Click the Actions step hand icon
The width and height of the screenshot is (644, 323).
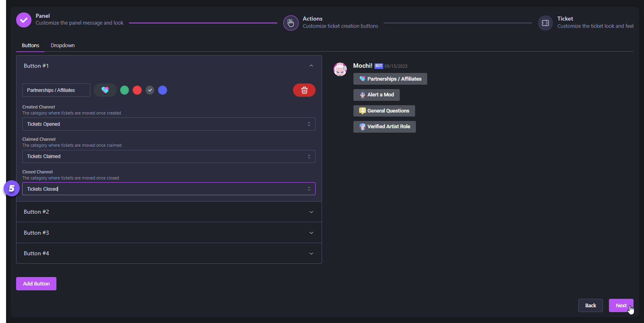tap(291, 23)
